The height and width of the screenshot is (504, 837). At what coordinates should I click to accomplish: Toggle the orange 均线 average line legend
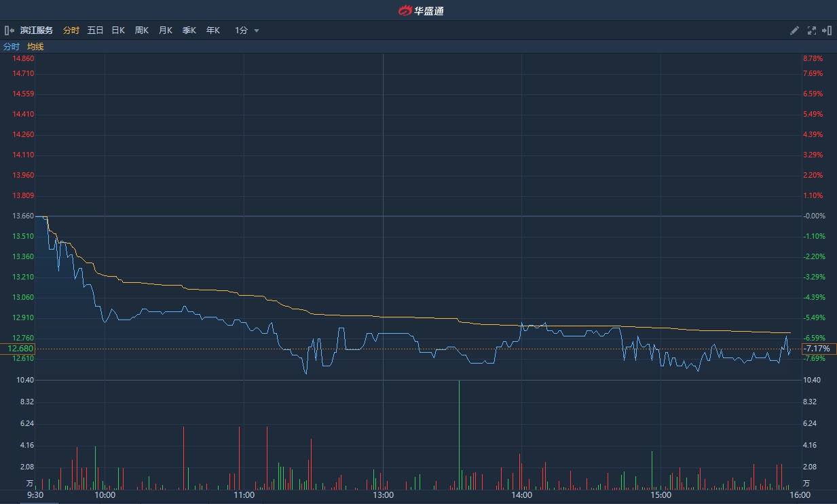[35, 47]
